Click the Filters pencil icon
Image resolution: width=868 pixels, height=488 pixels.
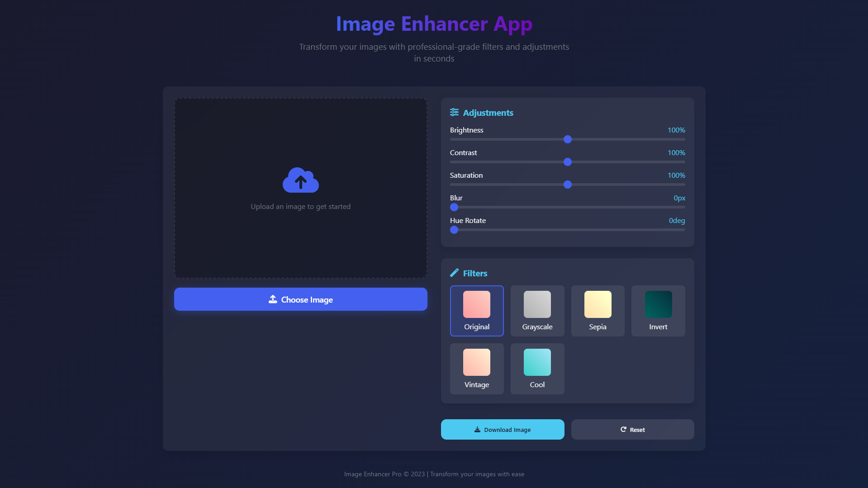(x=454, y=273)
